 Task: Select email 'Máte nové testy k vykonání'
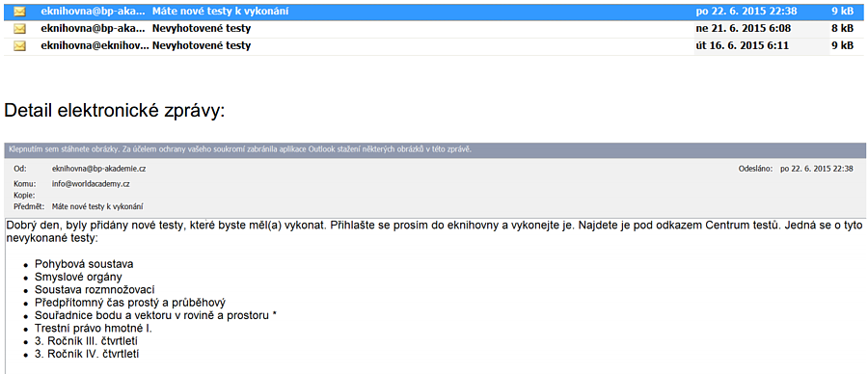[433, 11]
